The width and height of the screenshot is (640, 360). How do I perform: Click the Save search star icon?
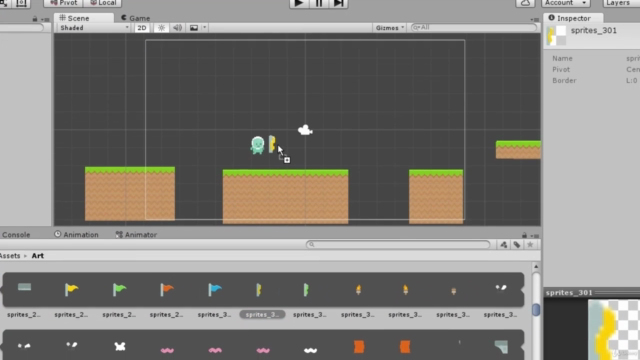pyautogui.click(x=530, y=244)
